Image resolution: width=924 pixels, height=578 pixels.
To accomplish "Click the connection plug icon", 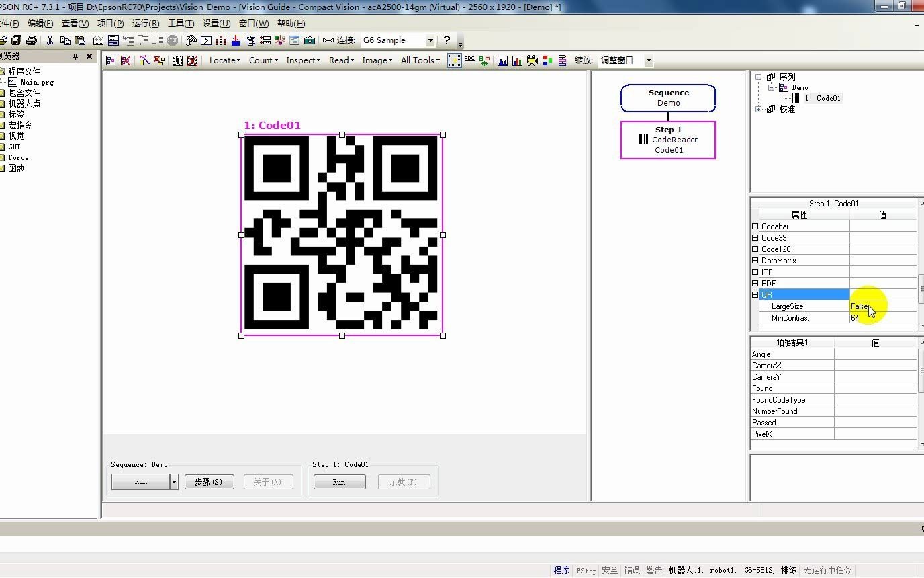I will pos(328,40).
